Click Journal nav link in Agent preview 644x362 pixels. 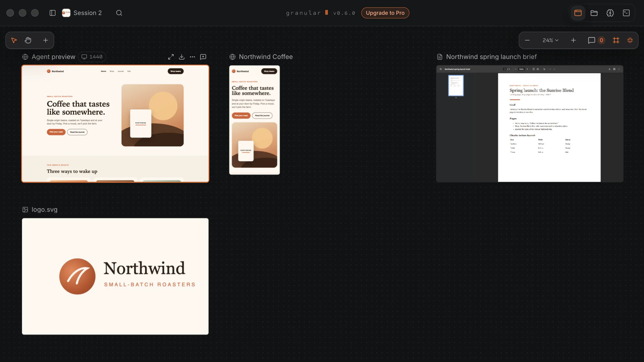(120, 71)
